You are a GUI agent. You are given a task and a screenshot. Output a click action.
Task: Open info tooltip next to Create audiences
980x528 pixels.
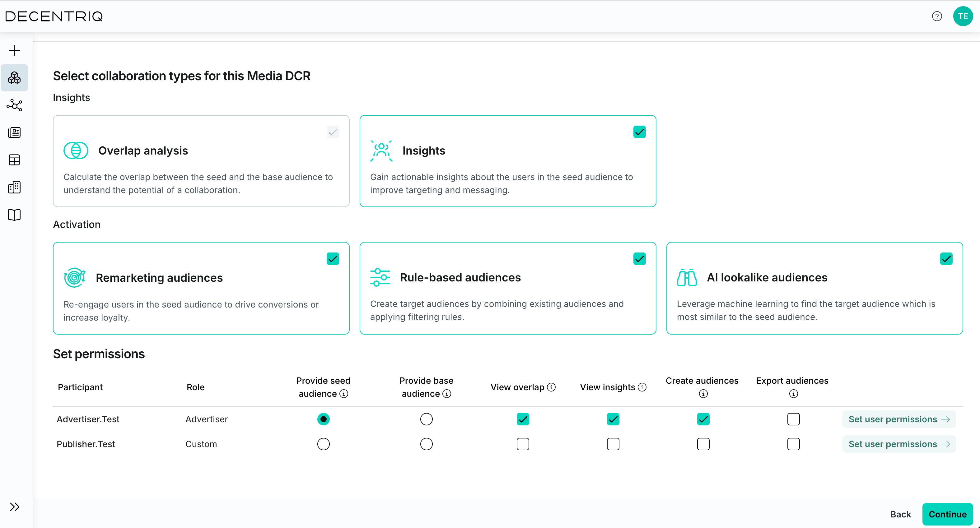702,394
